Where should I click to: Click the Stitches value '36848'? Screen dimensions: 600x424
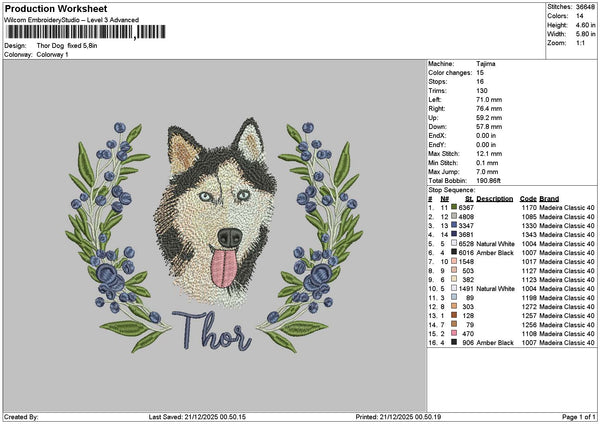[585, 7]
